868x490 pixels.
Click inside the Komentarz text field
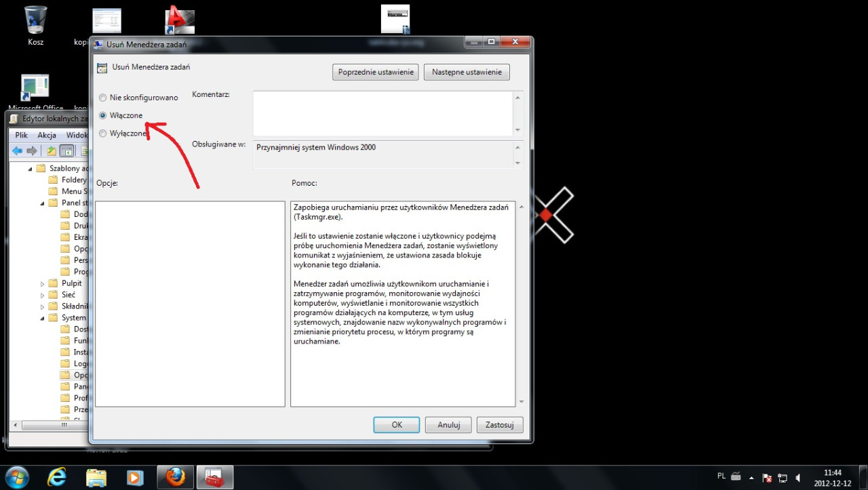coord(382,113)
